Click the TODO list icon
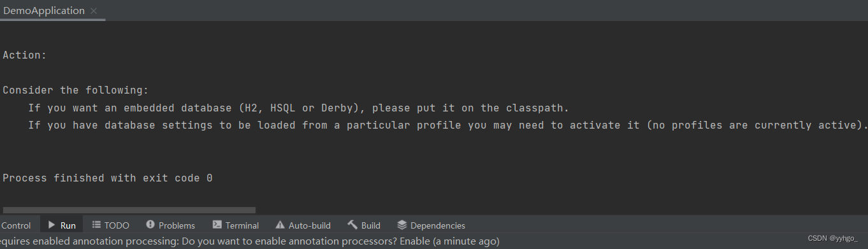The height and width of the screenshot is (249, 868). click(96, 225)
